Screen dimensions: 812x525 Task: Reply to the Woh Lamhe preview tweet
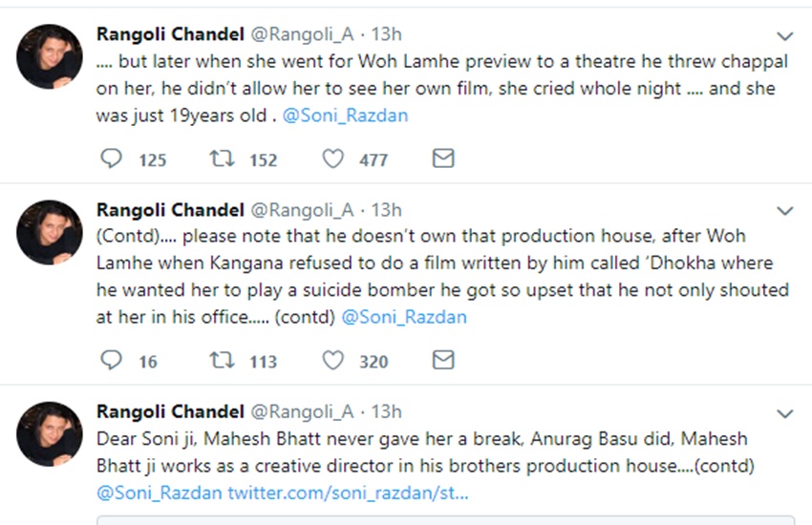point(111,158)
